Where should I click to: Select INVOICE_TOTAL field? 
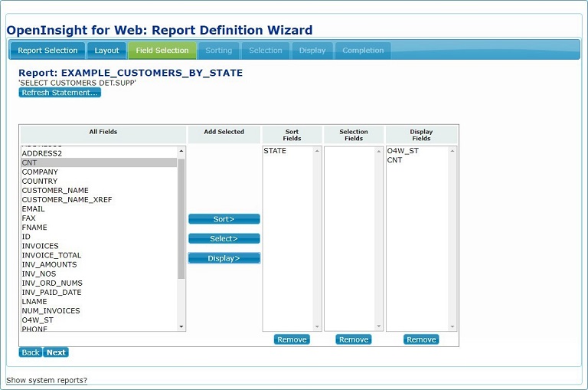tap(99, 255)
